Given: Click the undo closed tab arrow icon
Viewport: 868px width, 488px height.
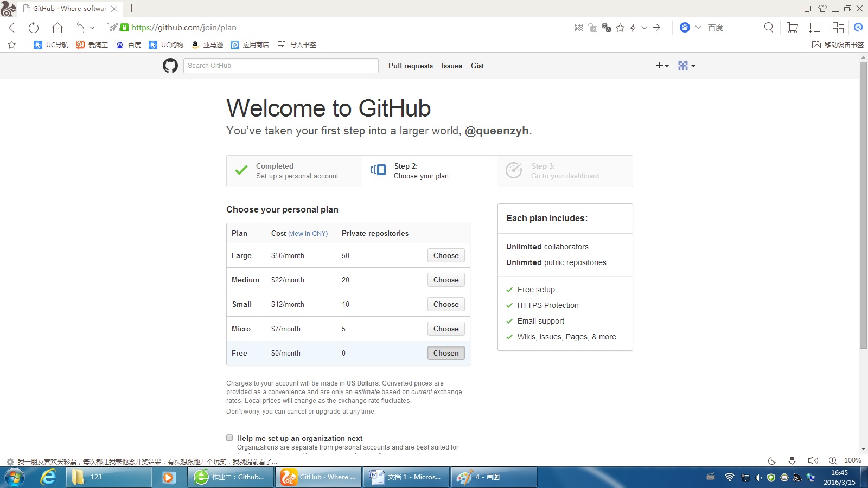Looking at the screenshot, I should [80, 28].
